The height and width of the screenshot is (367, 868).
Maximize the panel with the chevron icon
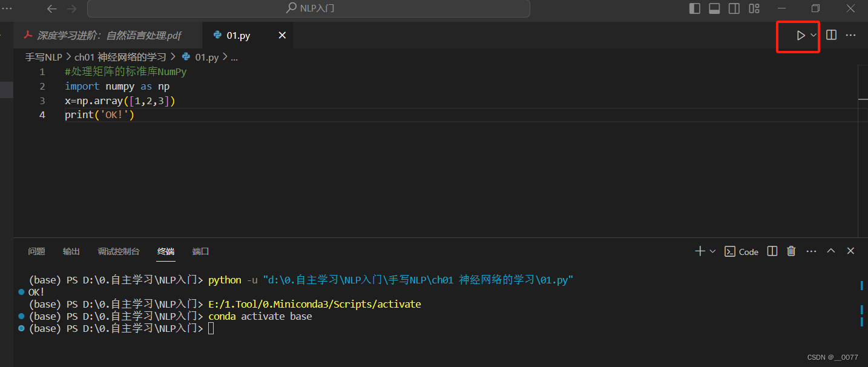tap(830, 251)
